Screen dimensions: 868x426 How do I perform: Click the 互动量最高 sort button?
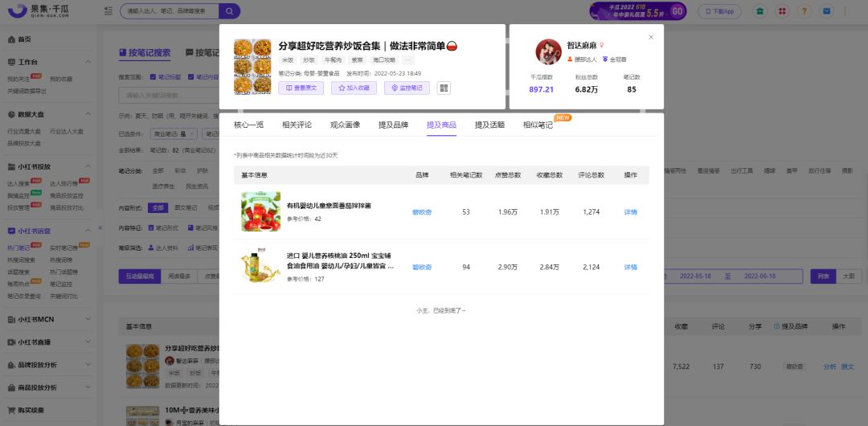140,276
